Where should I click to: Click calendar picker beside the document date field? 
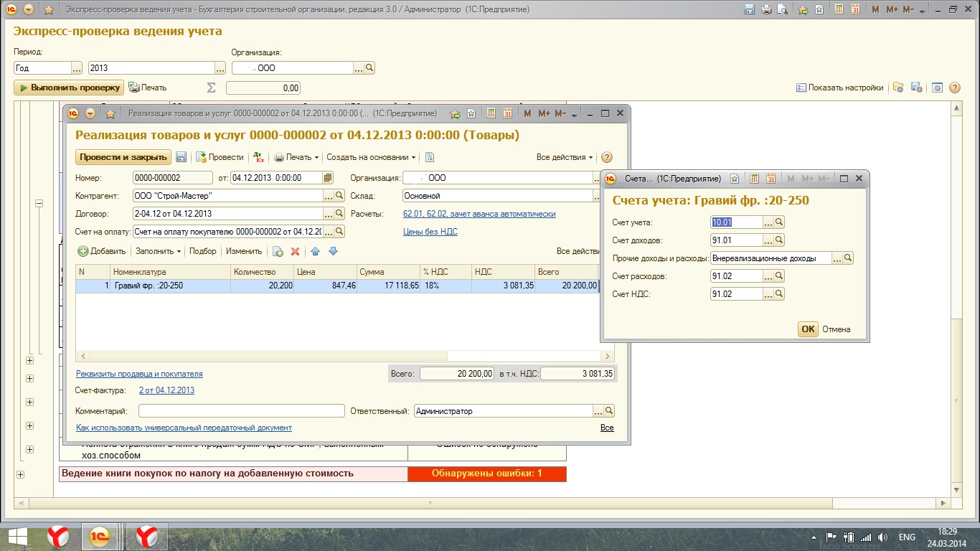point(328,178)
